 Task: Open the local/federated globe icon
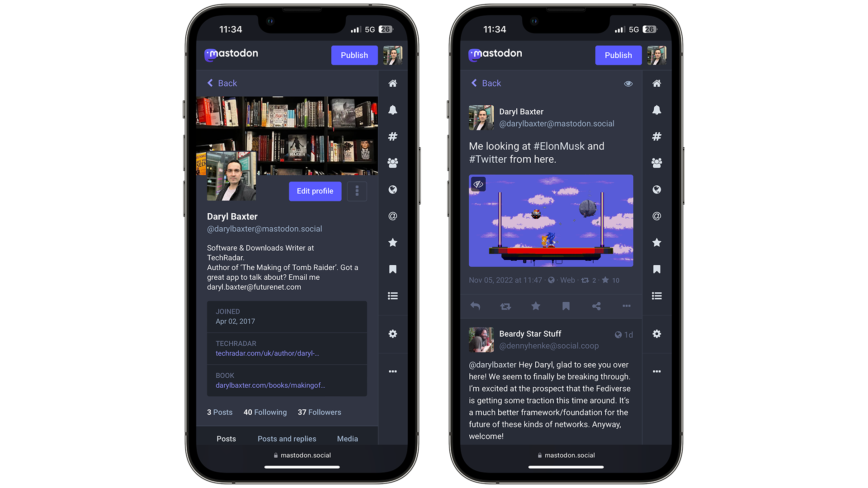click(393, 189)
